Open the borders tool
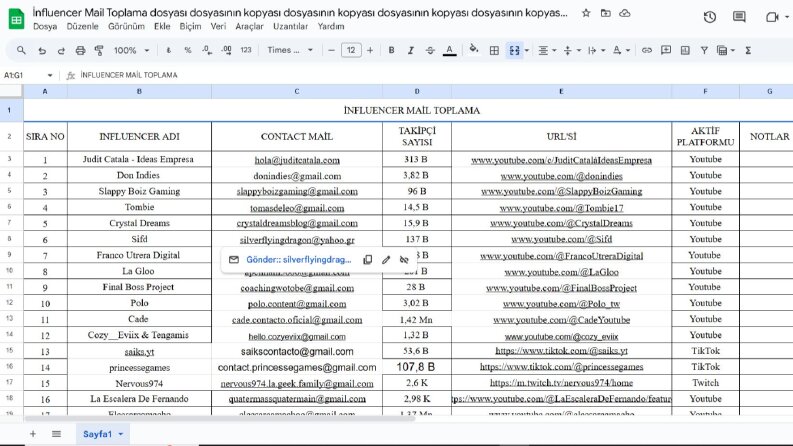 pos(494,50)
